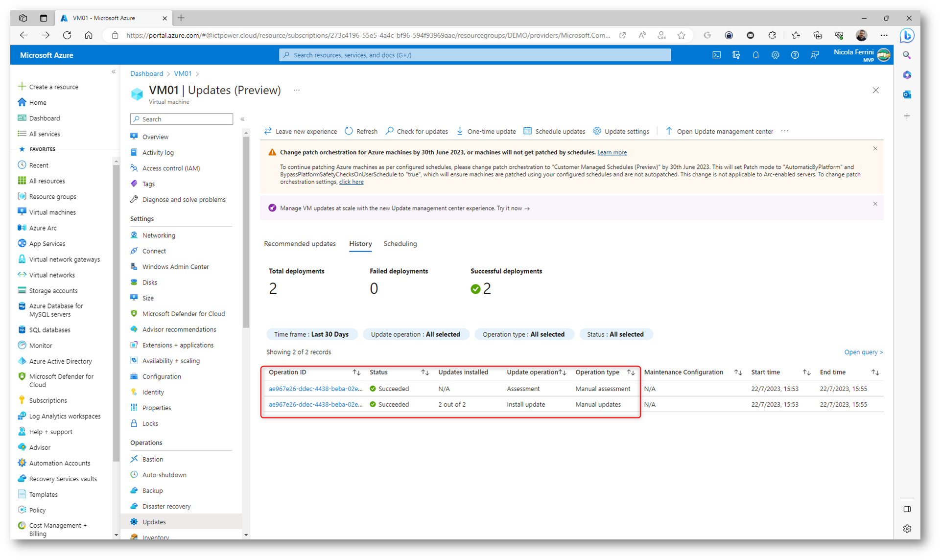Click the browser address bar
941x560 pixels.
(x=367, y=35)
